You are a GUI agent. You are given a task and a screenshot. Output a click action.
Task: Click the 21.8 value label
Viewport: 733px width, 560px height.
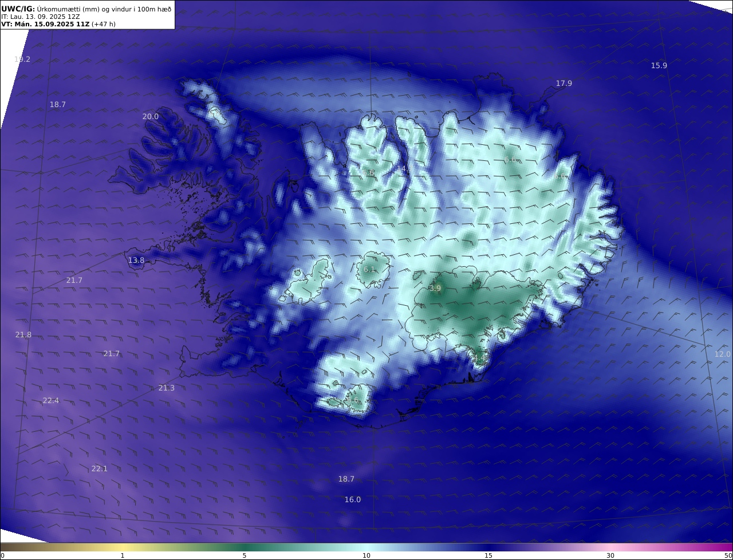point(23,334)
